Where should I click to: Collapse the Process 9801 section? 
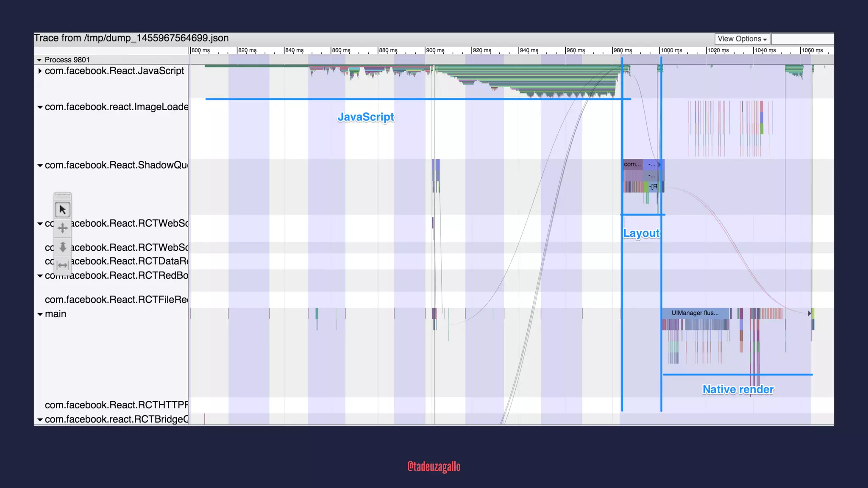tap(39, 60)
